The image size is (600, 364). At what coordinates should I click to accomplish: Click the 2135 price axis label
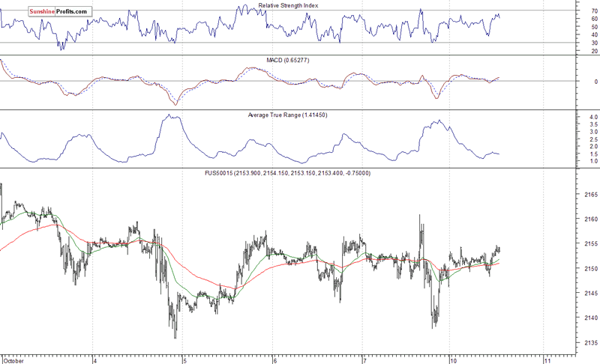(591, 343)
